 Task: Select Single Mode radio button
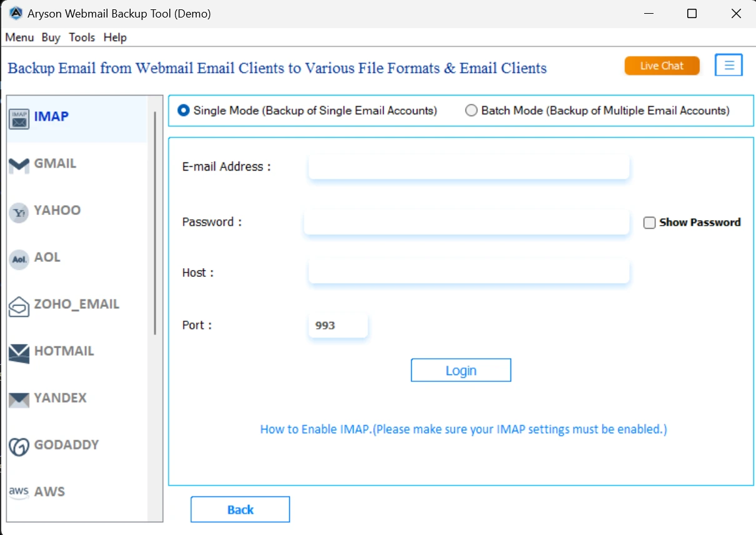point(183,110)
